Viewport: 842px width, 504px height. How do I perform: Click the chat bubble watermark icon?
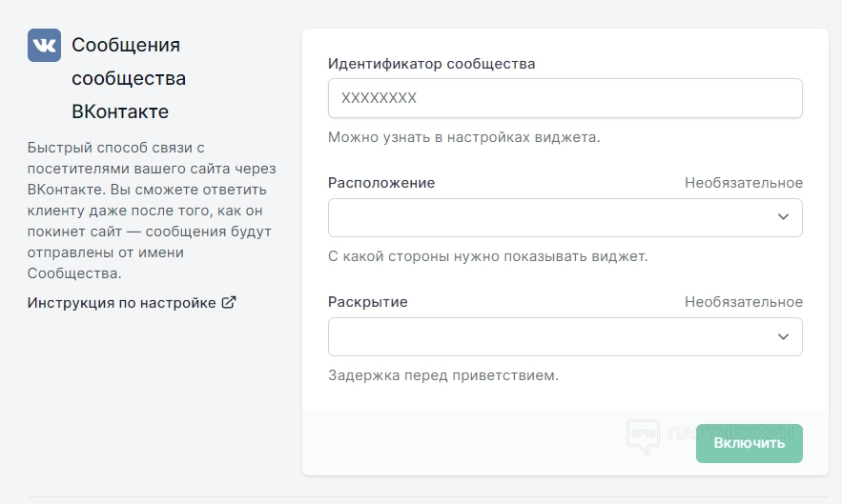643,437
